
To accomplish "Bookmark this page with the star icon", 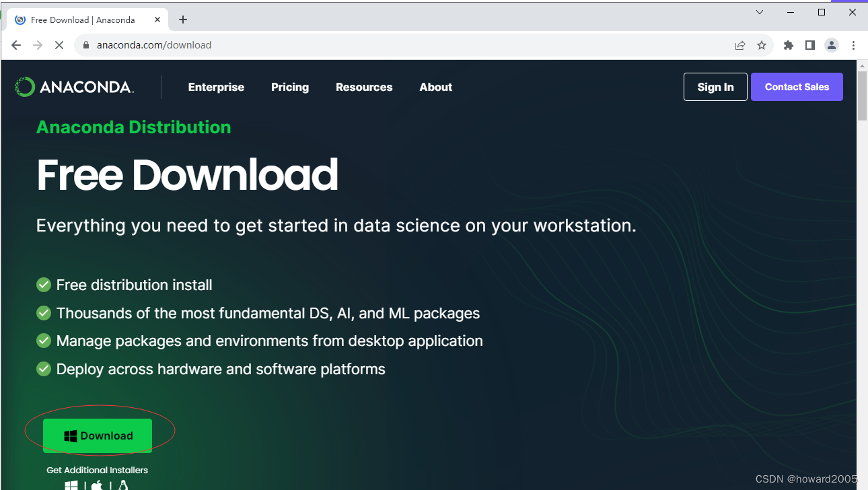I will 762,45.
